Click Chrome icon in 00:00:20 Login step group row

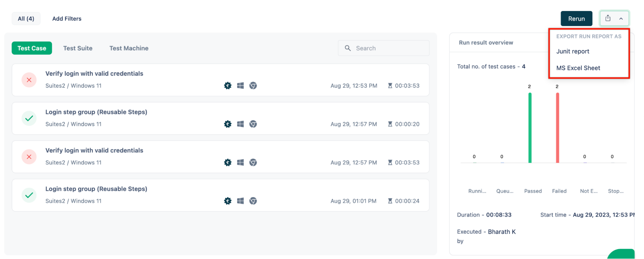[253, 124]
